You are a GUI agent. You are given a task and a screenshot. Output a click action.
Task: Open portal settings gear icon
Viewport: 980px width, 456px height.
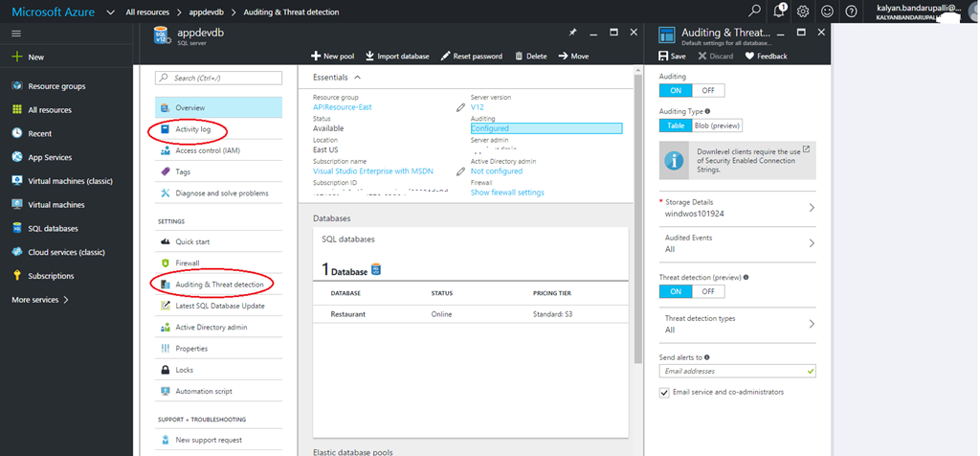[803, 11]
